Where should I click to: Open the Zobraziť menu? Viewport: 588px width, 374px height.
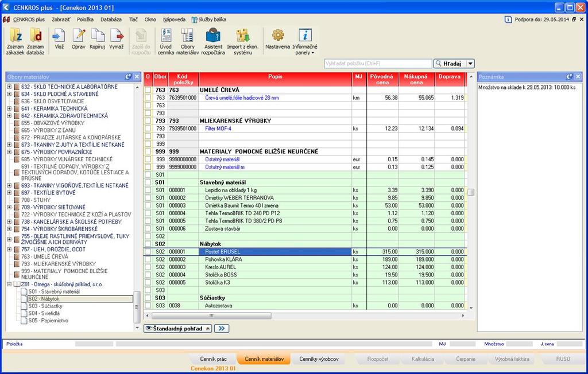tap(61, 20)
